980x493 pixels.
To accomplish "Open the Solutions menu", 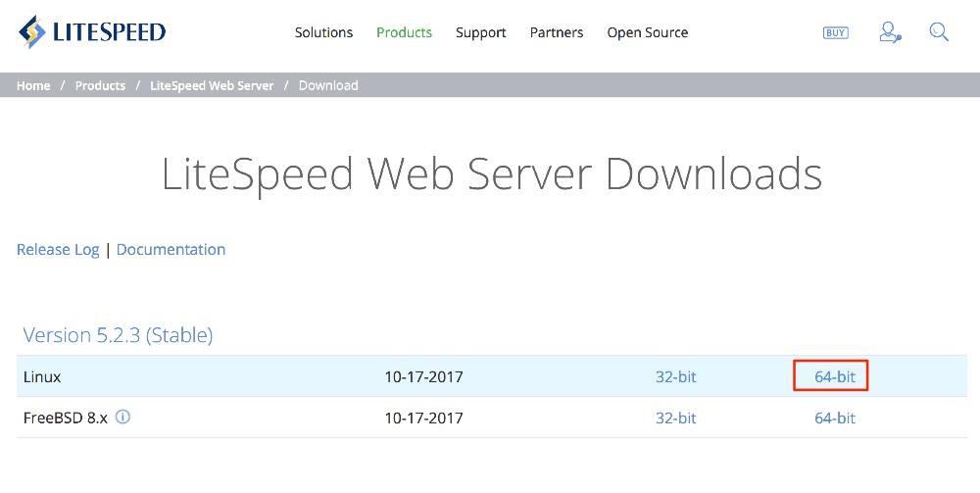I will pos(323,32).
